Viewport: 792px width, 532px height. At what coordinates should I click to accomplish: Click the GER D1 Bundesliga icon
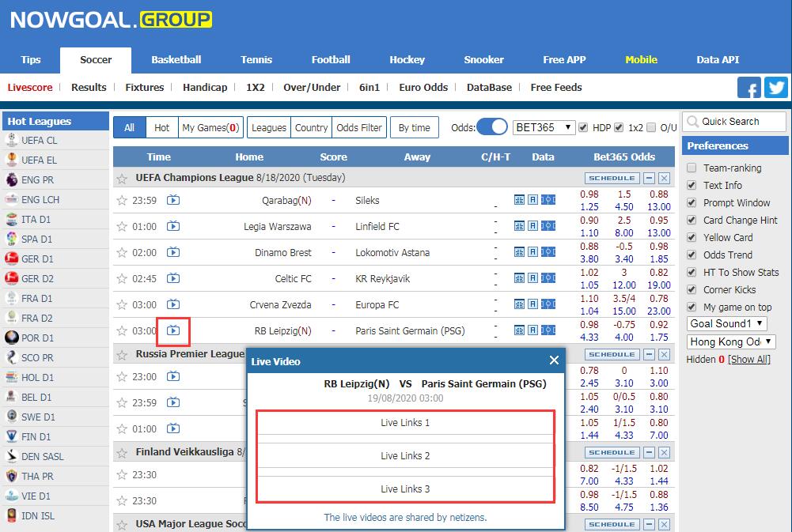click(11, 258)
